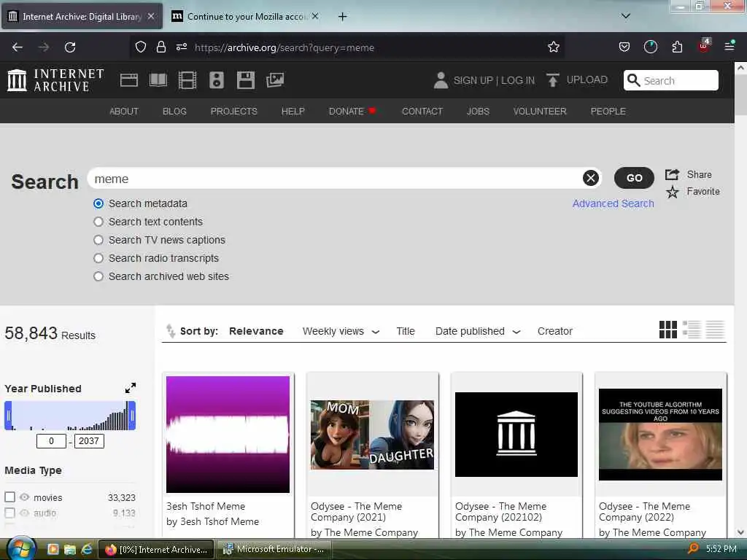The image size is (747, 560).
Task: Click left handle of year range slider
Action: [8, 416]
